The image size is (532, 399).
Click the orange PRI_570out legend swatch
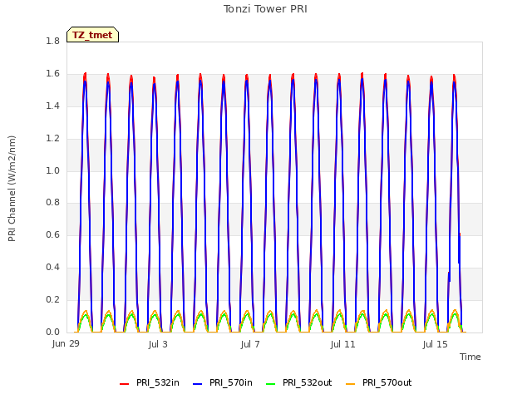click(350, 384)
